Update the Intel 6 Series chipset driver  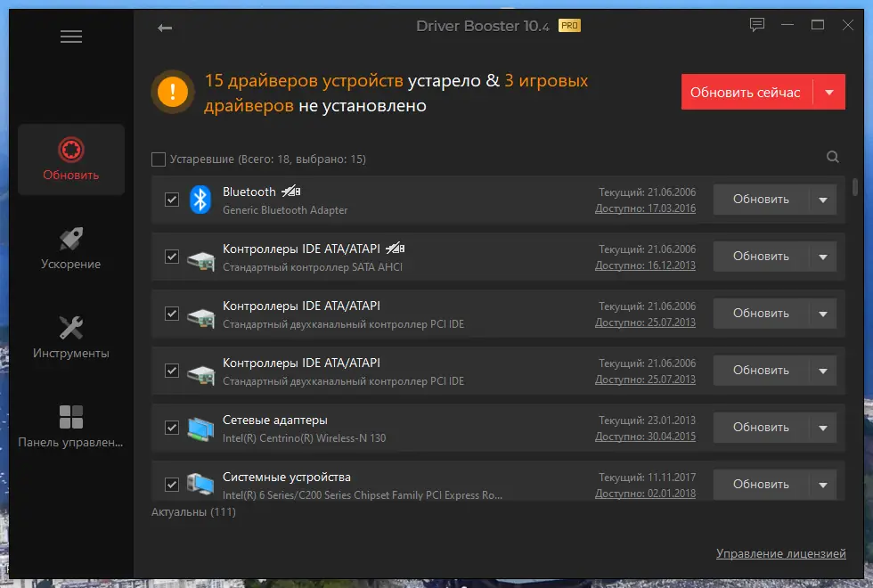(761, 485)
